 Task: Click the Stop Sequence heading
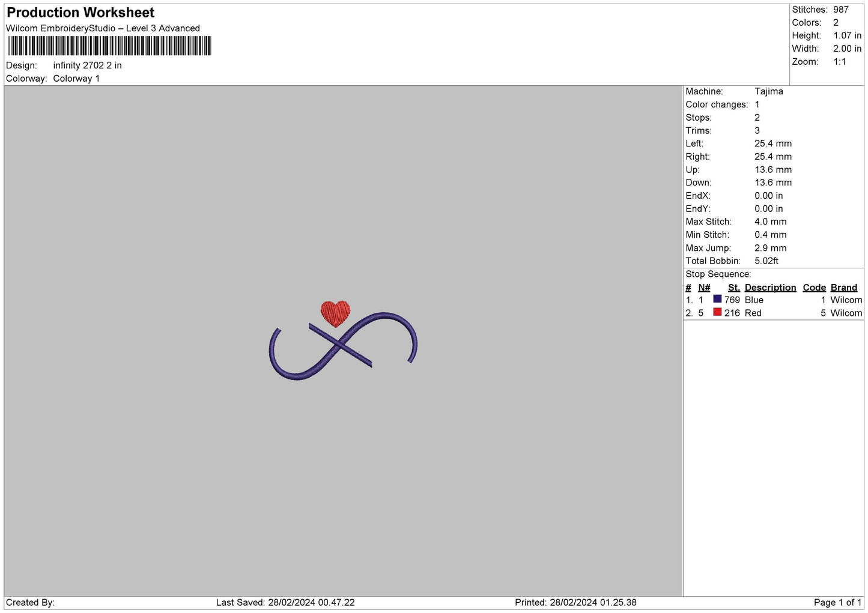(x=718, y=274)
